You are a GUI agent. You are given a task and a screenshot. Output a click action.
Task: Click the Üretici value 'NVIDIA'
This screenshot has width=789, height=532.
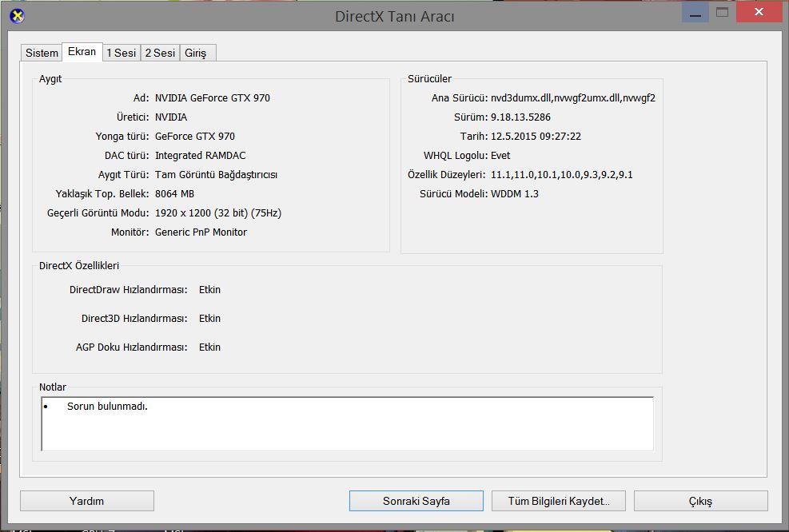click(x=171, y=117)
